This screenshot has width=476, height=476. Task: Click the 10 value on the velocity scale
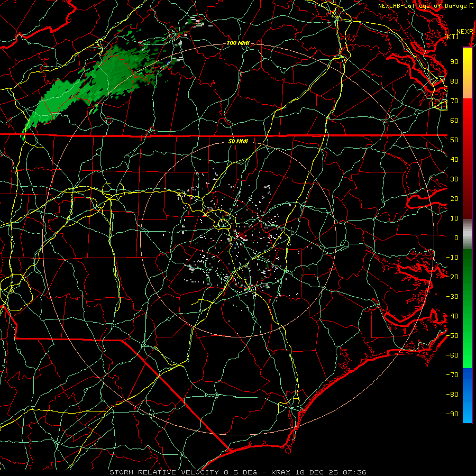(x=454, y=218)
